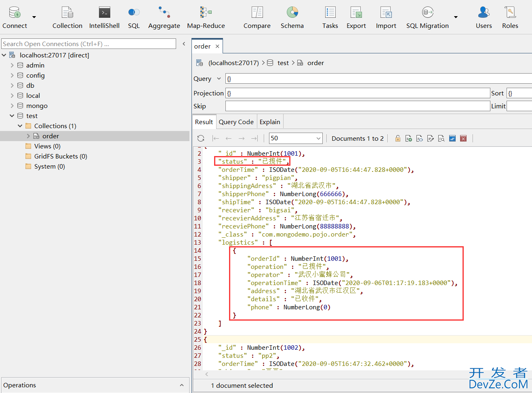Screen dimensions: 532x393
Task: Switch to the Query Code tab
Action: click(236, 122)
